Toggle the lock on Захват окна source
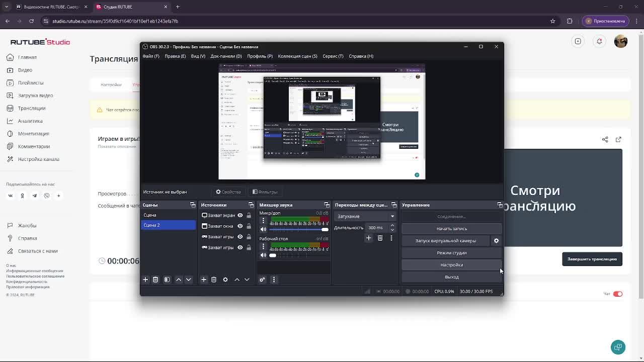The image size is (644, 362). point(249,226)
